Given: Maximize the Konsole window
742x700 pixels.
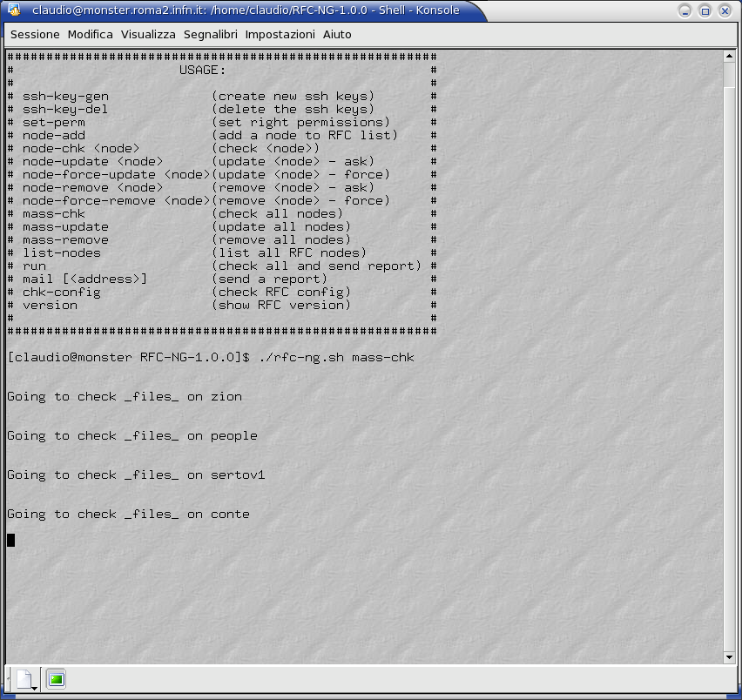Looking at the screenshot, I should tap(705, 10).
